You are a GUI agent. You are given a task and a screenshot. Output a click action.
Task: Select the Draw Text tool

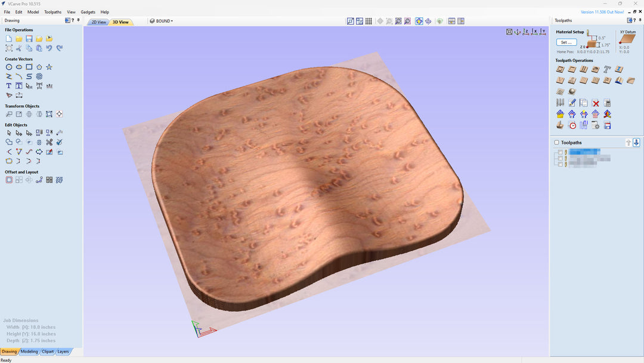point(9,86)
